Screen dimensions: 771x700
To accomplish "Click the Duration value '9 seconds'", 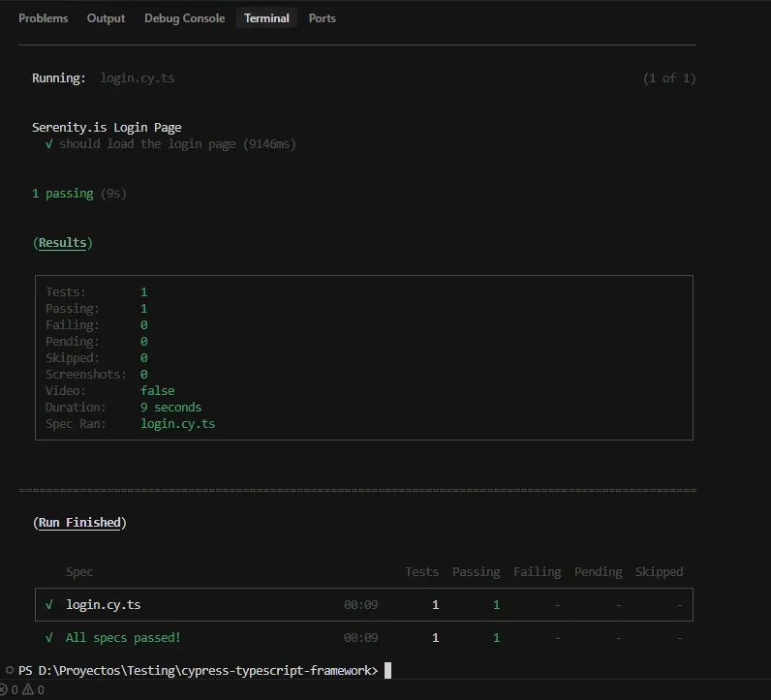I will tap(170, 407).
